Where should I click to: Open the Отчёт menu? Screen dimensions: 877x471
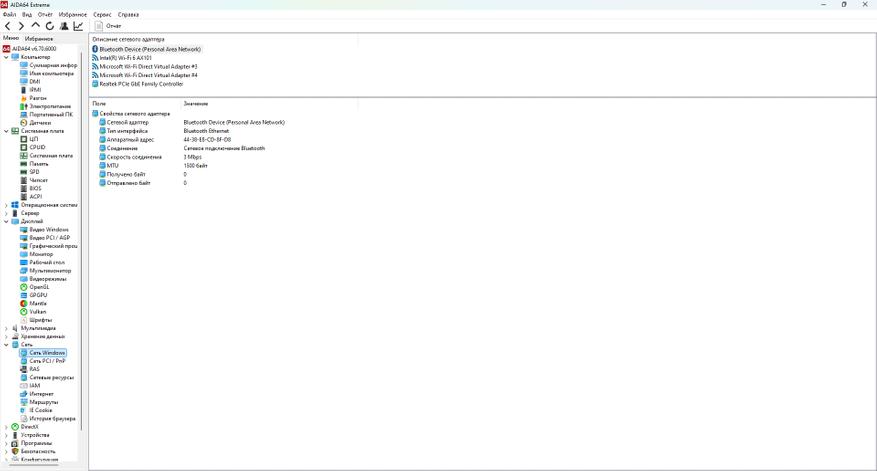tap(45, 15)
